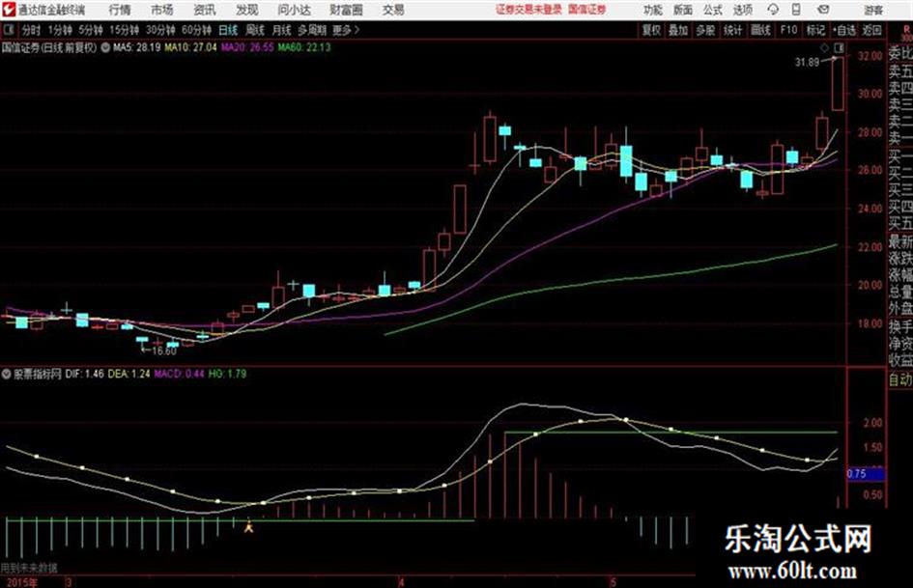913x588 pixels.
Task: Open the 选项 menu
Action: 743,10
